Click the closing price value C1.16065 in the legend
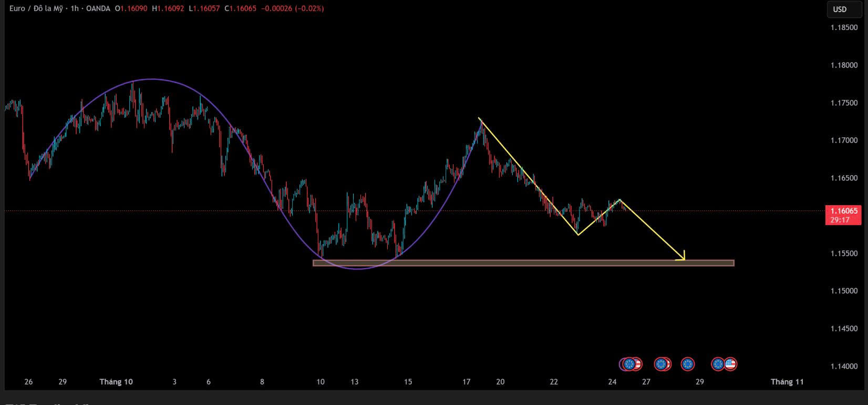 pos(240,8)
